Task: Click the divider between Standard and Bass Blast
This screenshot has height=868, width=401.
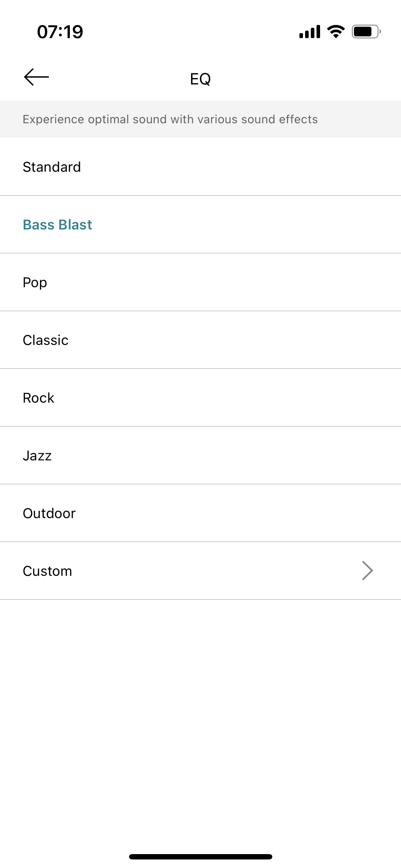Action: pos(200,195)
